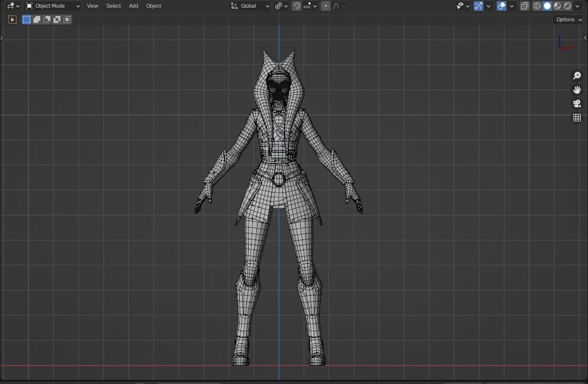Click the pan view hand icon

tap(577, 89)
